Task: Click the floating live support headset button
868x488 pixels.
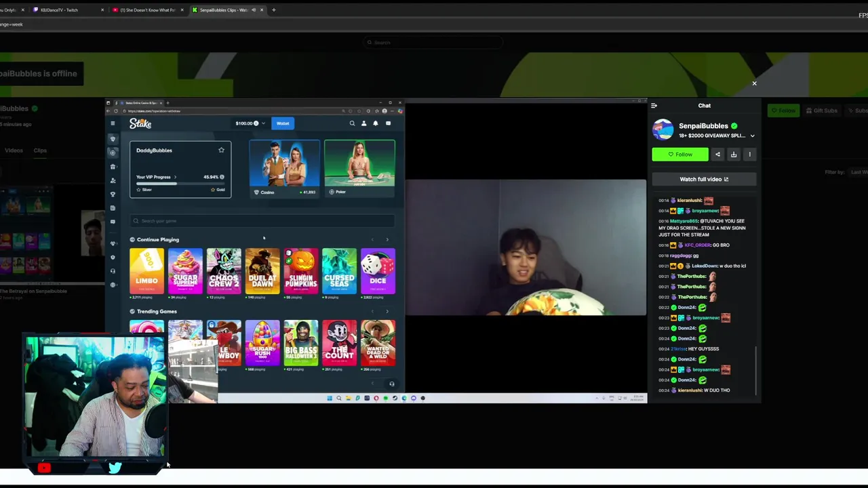Action: (391, 384)
